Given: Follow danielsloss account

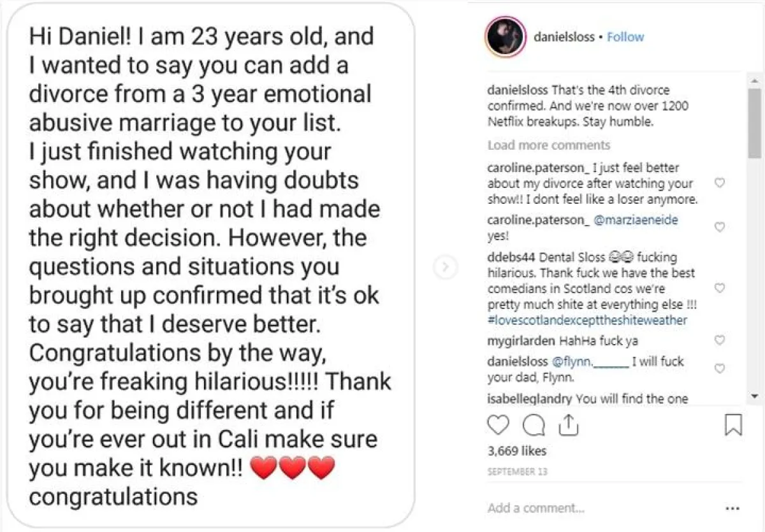Looking at the screenshot, I should tap(625, 37).
